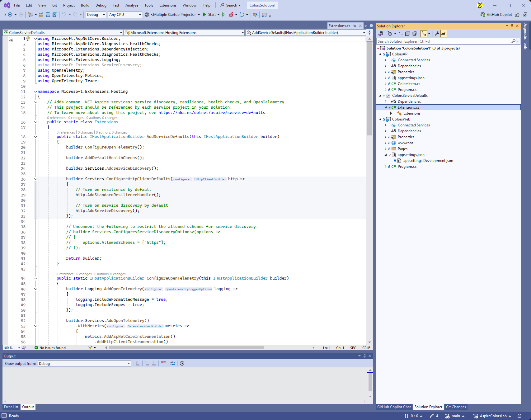Click Collapse All in Solution Explorer toolbar
The height and width of the screenshot is (420, 531).
(407, 34)
